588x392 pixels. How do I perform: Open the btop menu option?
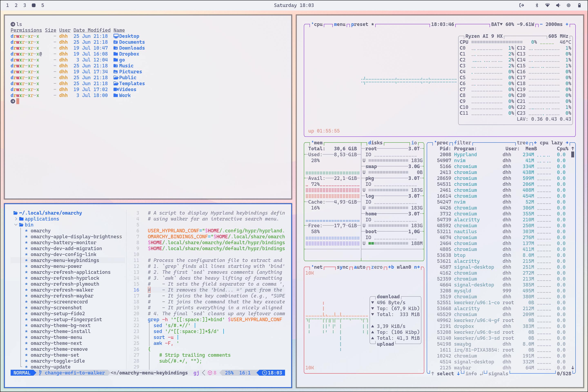[340, 24]
